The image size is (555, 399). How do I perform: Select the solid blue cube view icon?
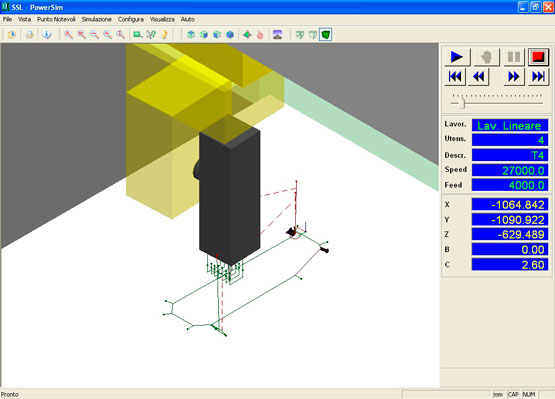click(x=230, y=34)
